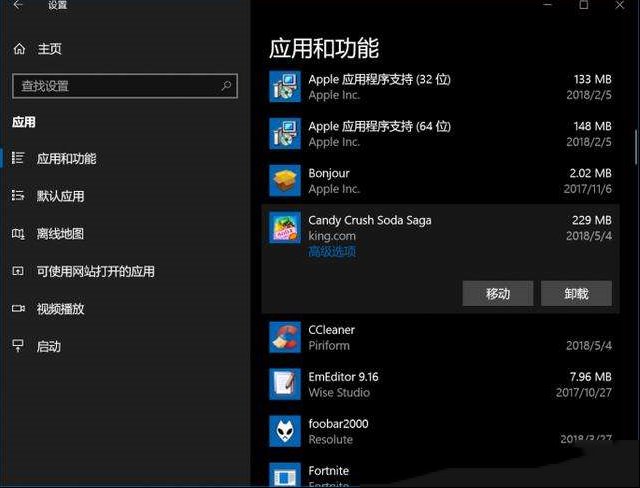Click the Apple 应用程序支持 (32 位) icon

click(285, 87)
